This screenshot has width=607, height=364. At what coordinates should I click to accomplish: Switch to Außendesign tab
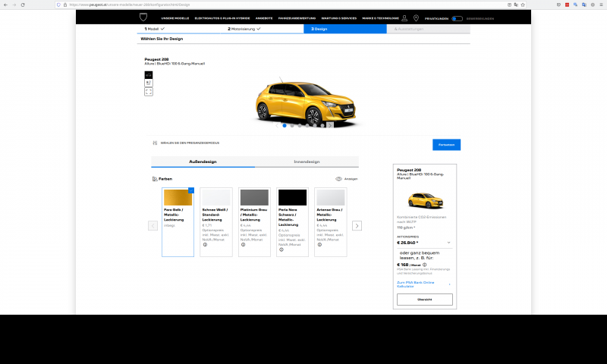(x=203, y=162)
